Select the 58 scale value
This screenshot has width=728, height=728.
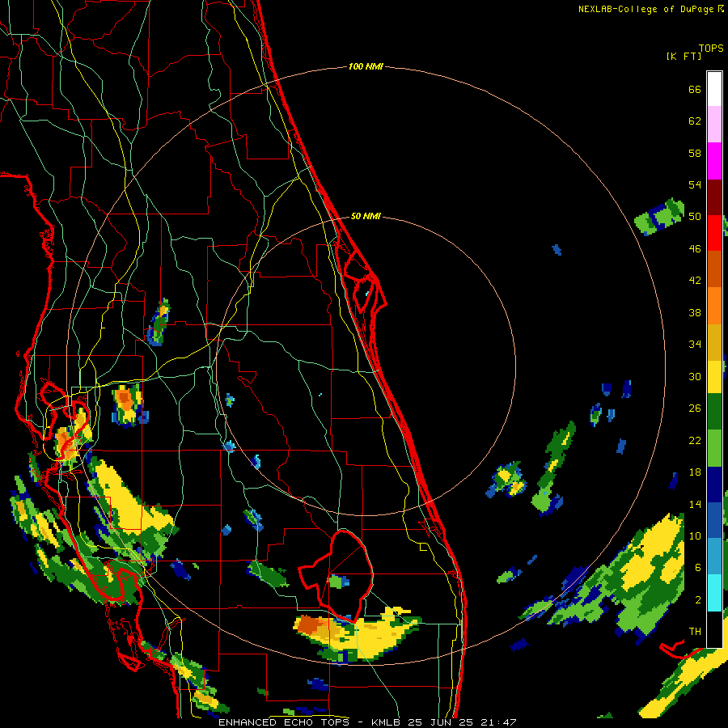point(695,153)
